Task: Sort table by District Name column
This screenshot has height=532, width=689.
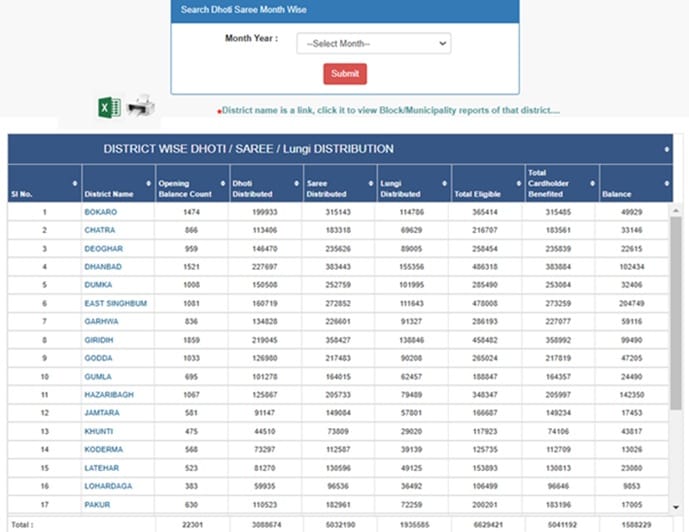Action: (150, 183)
